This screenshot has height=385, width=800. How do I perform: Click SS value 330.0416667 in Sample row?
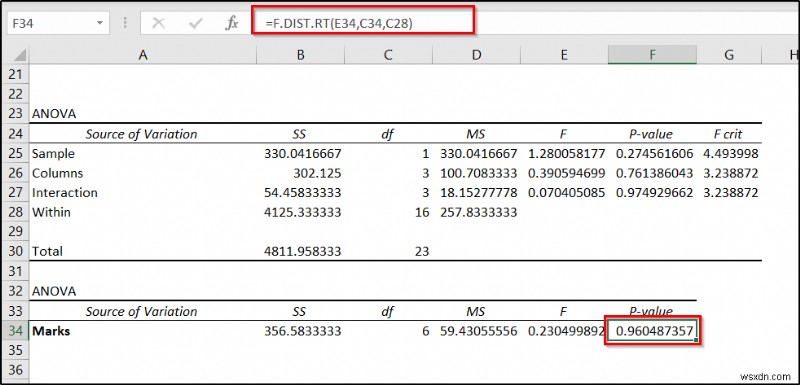click(x=303, y=153)
